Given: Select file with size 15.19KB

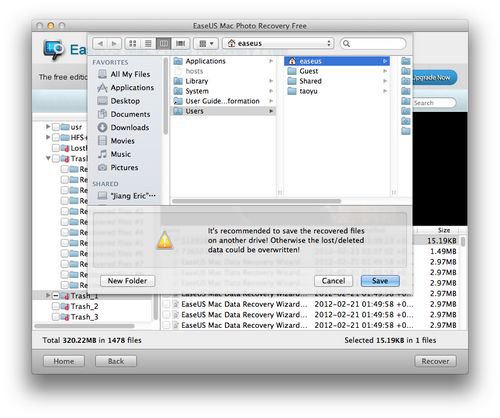Looking at the screenshot, I should pos(442,241).
